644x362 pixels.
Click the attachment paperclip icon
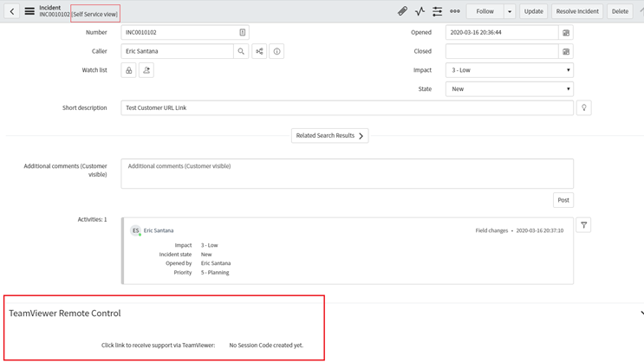[x=402, y=11]
